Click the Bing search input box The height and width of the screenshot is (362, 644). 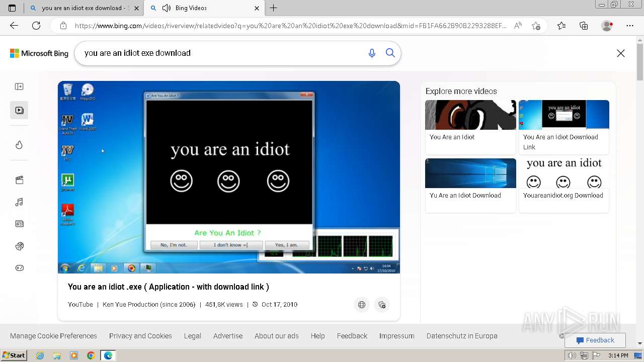(221, 53)
